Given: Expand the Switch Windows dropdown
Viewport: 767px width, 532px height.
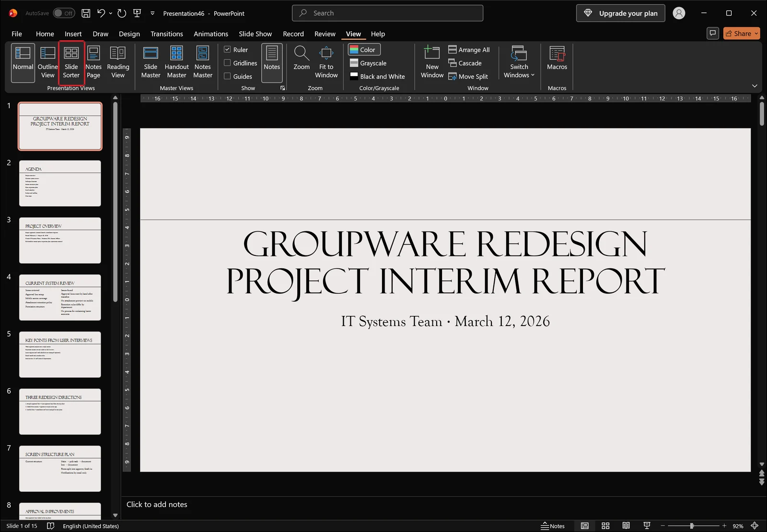Looking at the screenshot, I should click(519, 62).
